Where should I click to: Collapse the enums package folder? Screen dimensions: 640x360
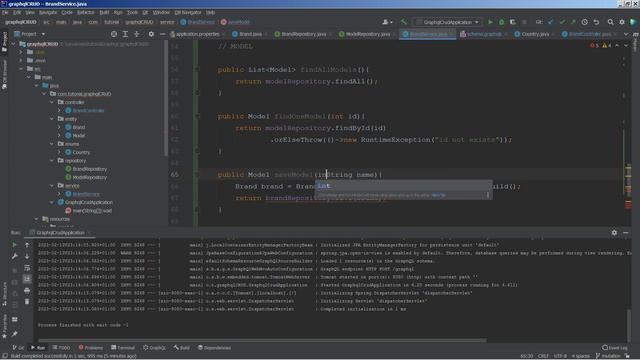52,144
